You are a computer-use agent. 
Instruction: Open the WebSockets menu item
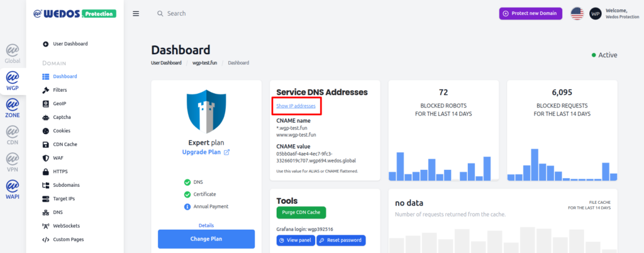(x=67, y=226)
